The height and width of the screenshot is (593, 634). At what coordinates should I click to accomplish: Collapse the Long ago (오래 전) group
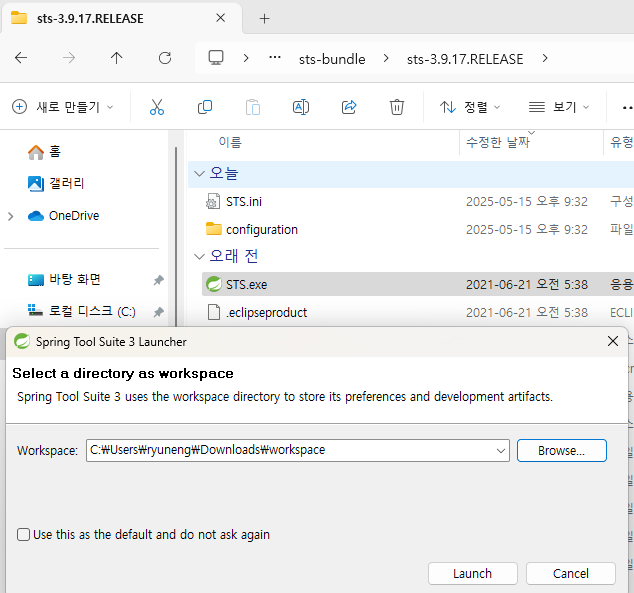(x=199, y=256)
